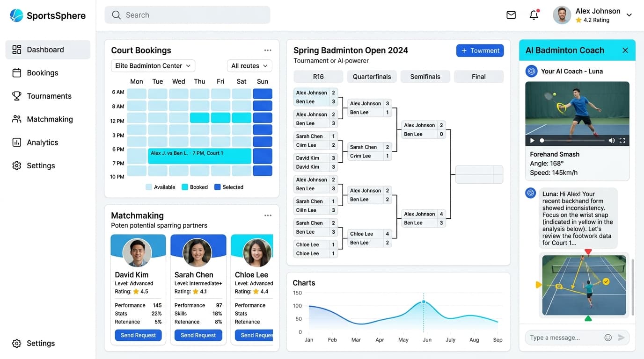Mute the coach video volume
The image size is (644, 359).
pos(612,140)
